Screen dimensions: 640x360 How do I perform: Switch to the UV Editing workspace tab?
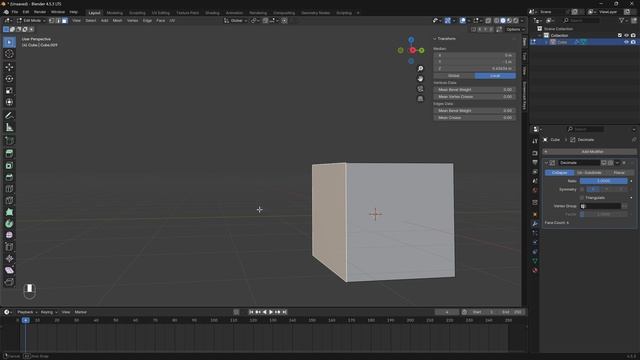coord(161,13)
